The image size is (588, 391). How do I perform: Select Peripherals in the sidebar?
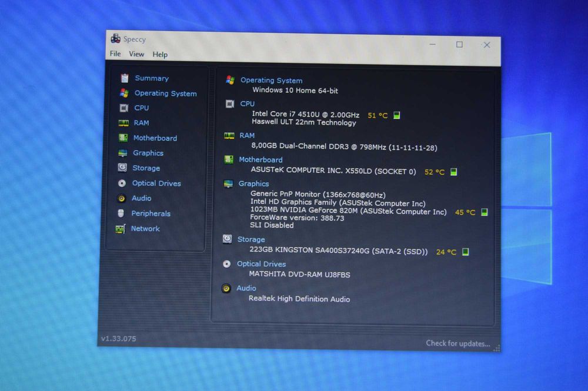point(151,213)
